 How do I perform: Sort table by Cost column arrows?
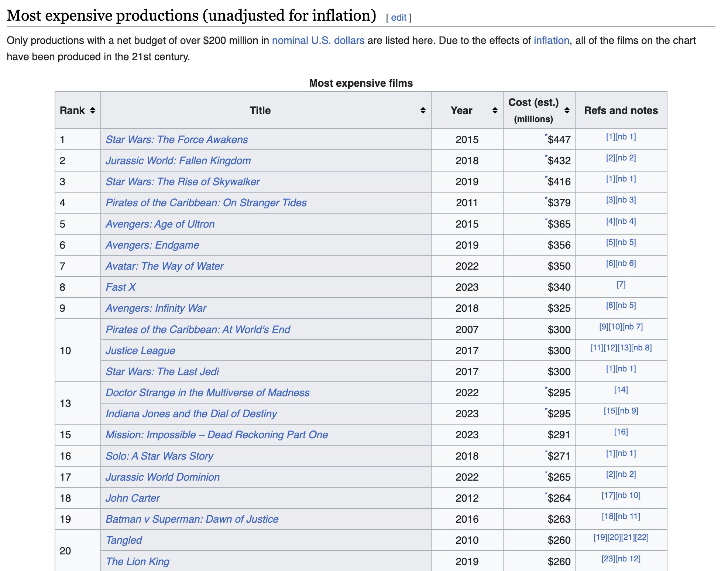pyautogui.click(x=567, y=110)
